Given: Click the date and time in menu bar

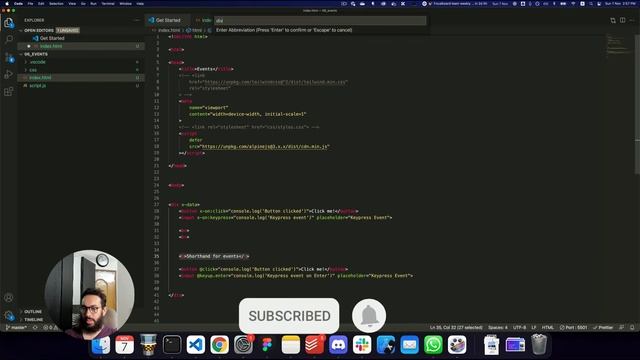Looking at the screenshot, I should pos(620,4).
